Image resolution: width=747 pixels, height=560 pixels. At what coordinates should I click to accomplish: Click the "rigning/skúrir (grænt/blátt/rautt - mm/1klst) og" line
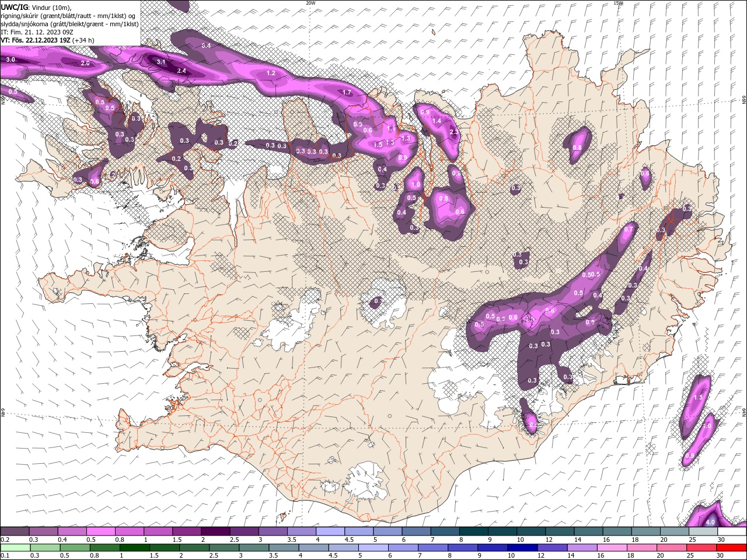pyautogui.click(x=68, y=16)
